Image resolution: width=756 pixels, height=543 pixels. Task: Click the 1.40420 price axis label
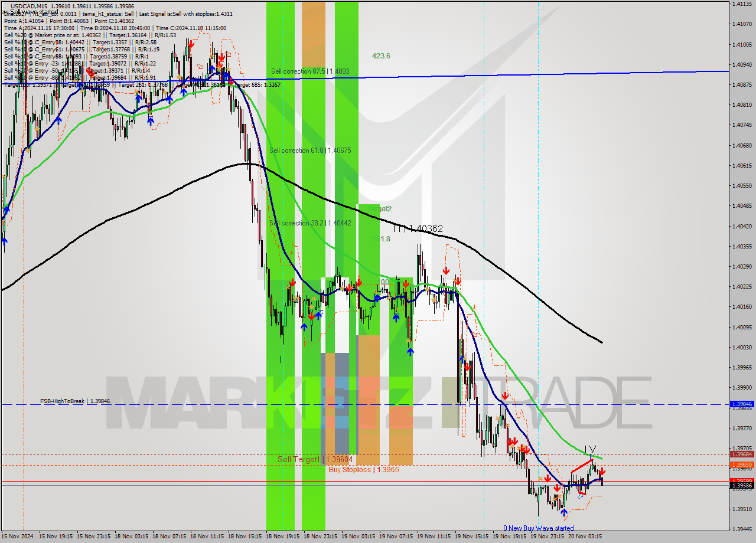point(741,226)
